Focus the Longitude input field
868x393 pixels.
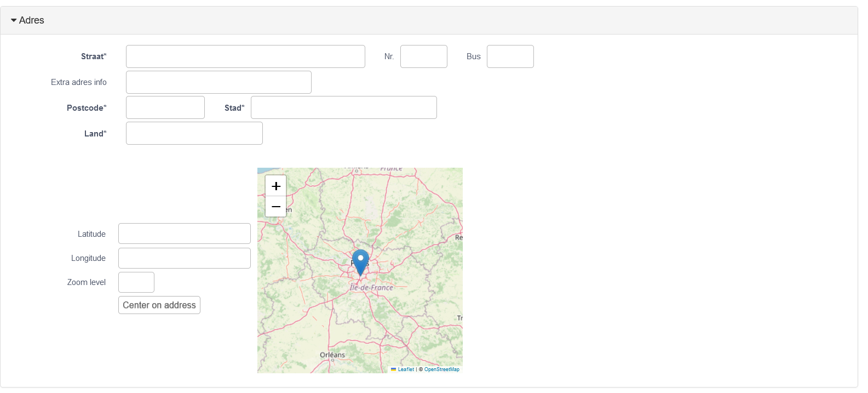[185, 258]
